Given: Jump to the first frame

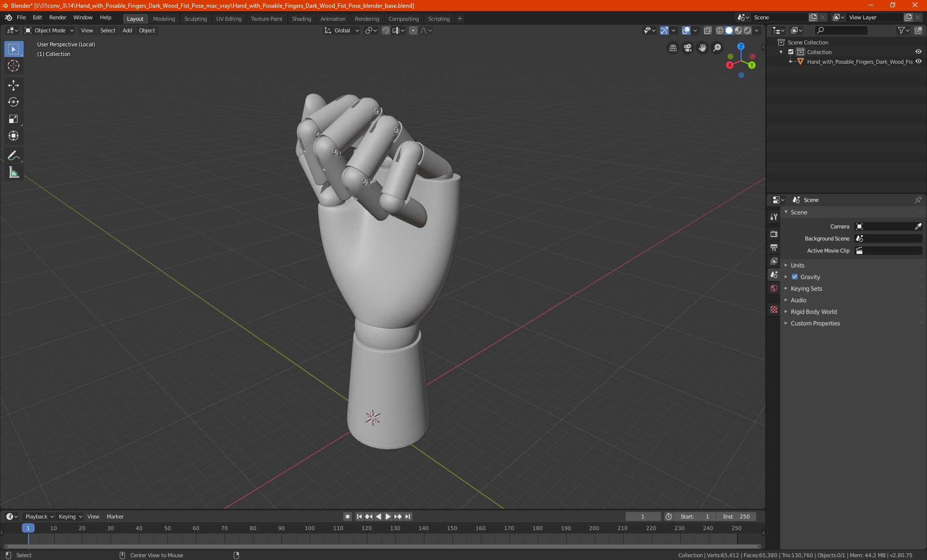Looking at the screenshot, I should pos(359,517).
